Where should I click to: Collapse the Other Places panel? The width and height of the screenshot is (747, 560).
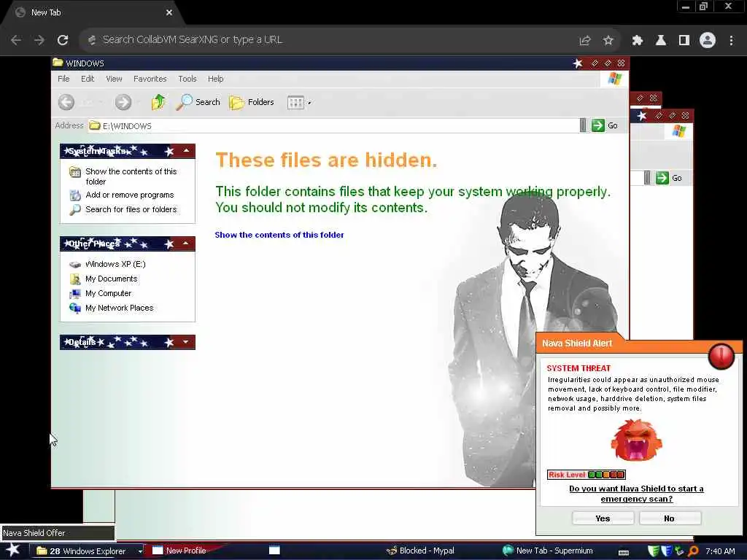tap(186, 244)
